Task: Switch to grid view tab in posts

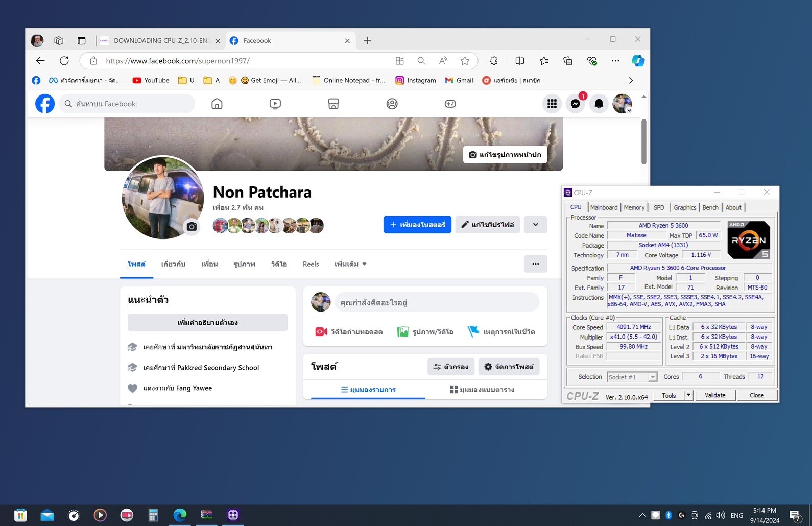Action: (x=482, y=390)
